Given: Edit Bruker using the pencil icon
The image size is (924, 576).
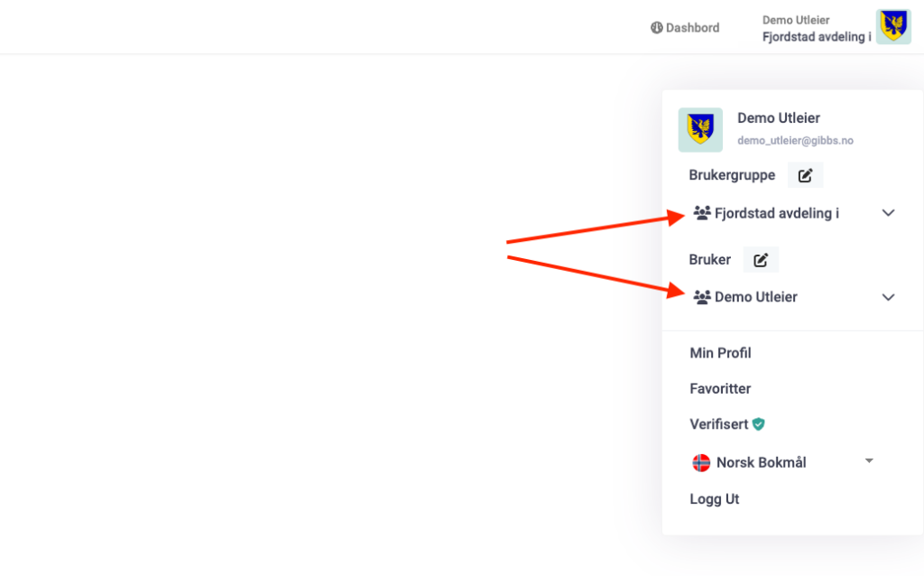Looking at the screenshot, I should 761,260.
